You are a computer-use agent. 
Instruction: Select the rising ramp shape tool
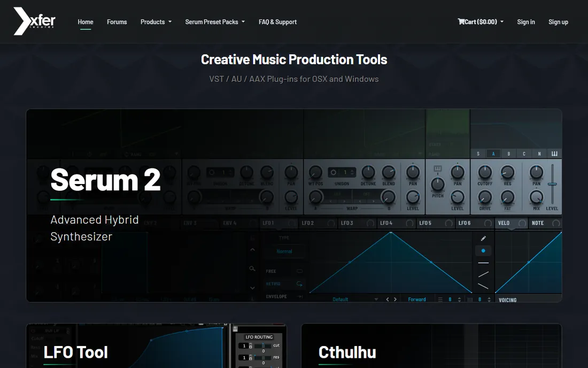(x=483, y=274)
